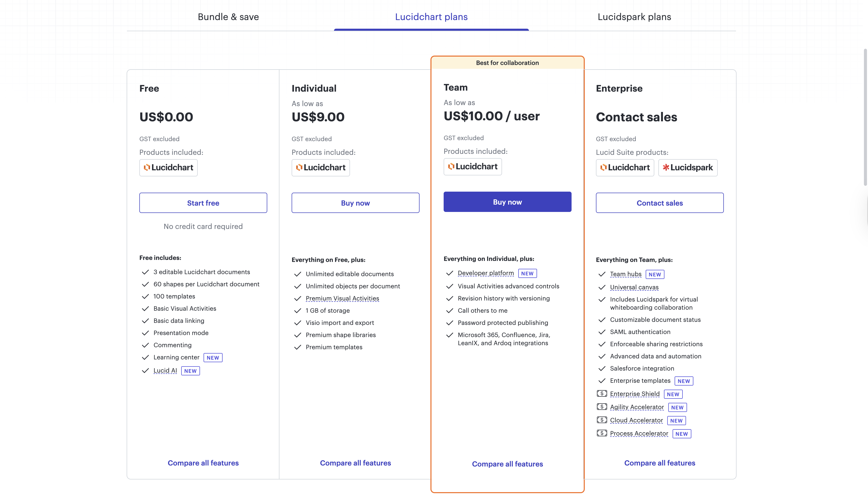
Task: Click the Contact sales button
Action: (660, 203)
